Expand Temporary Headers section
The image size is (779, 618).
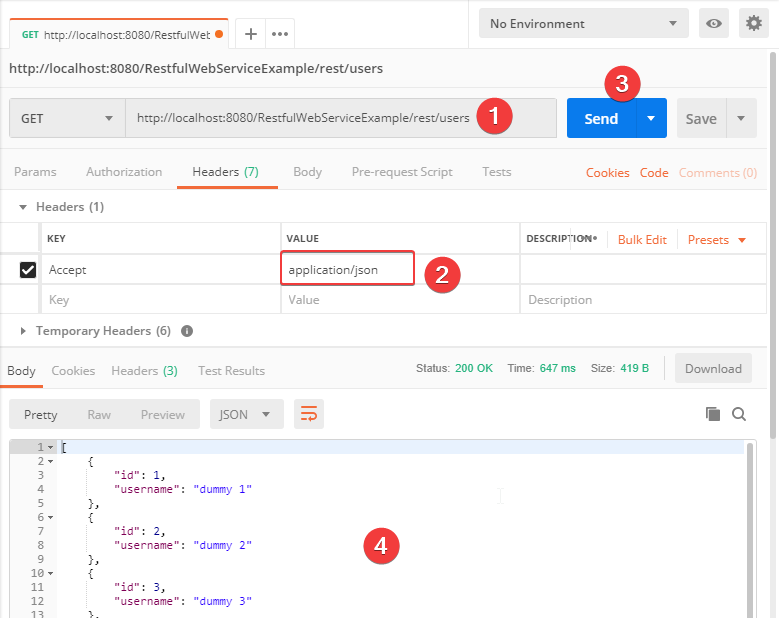[x=24, y=331]
